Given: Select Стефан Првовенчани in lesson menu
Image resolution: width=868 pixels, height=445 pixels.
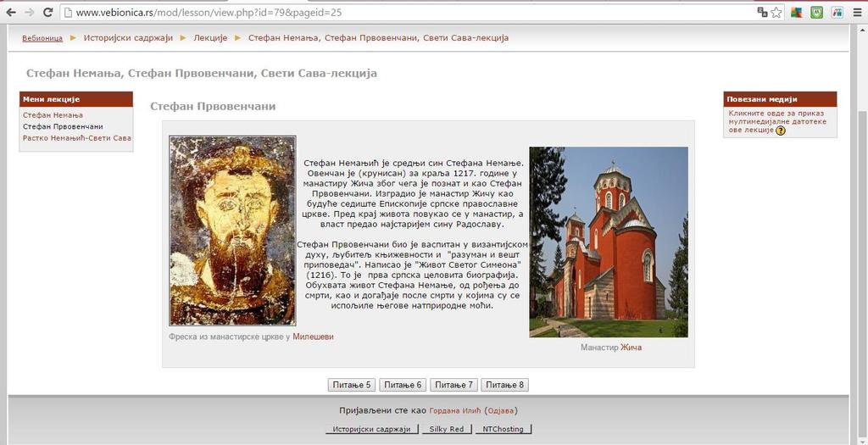Looking at the screenshot, I should [x=63, y=127].
